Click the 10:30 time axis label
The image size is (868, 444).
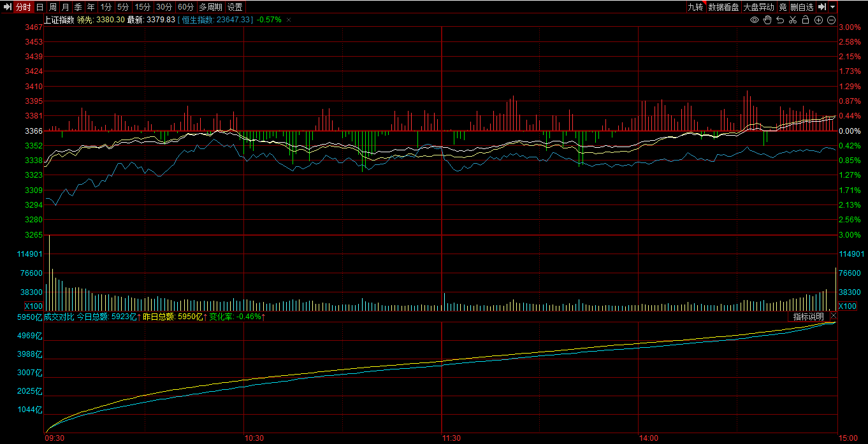pyautogui.click(x=254, y=438)
